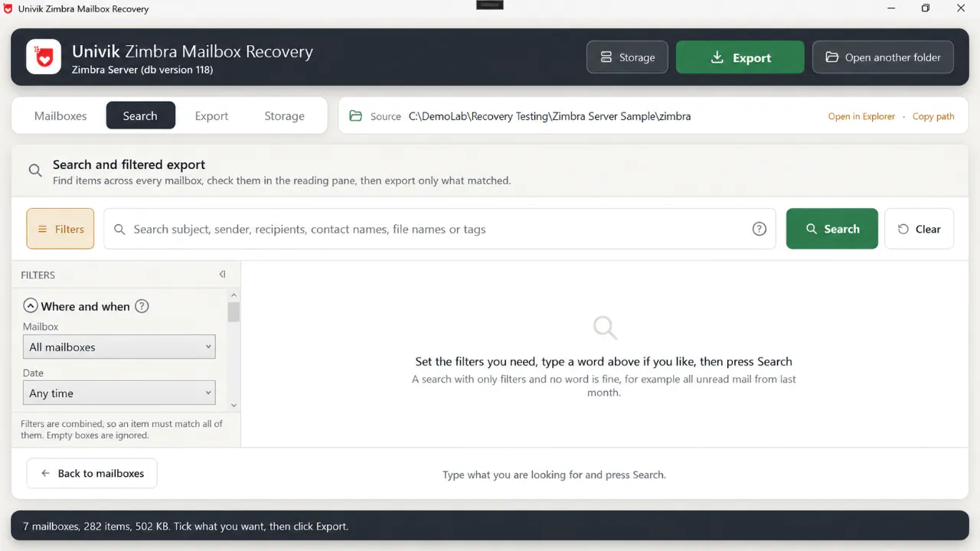The width and height of the screenshot is (980, 551).
Task: Click the small search icon inside query box
Action: click(119, 229)
